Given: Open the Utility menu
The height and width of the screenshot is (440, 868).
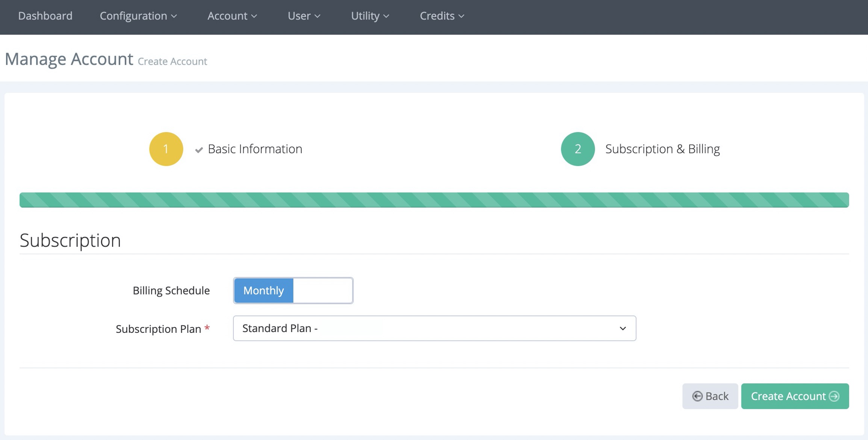Looking at the screenshot, I should coord(370,16).
